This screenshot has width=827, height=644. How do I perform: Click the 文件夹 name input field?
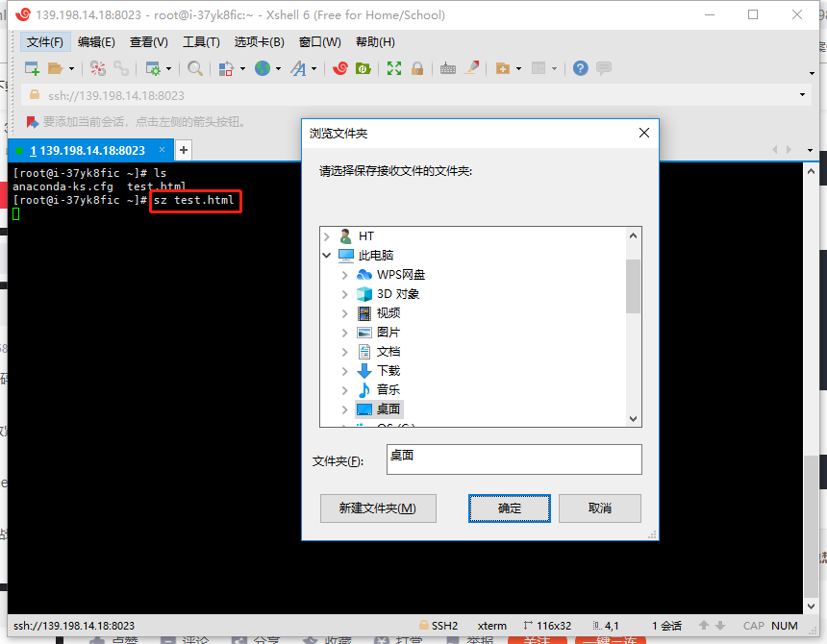click(x=514, y=458)
